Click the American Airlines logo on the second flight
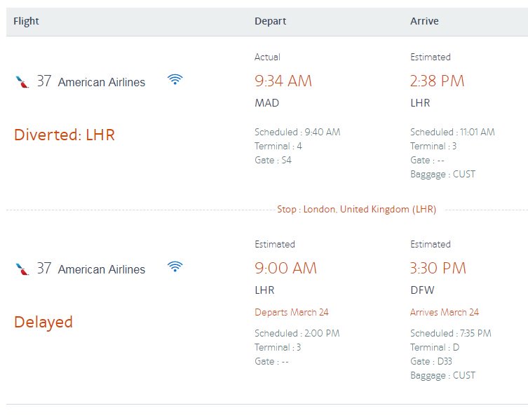This screenshot has height=420, width=528. (x=22, y=269)
